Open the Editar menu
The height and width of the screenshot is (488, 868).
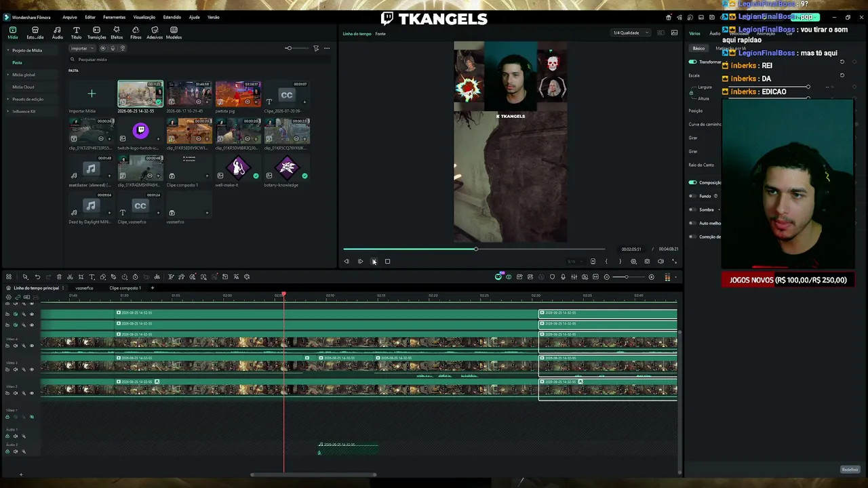point(90,17)
